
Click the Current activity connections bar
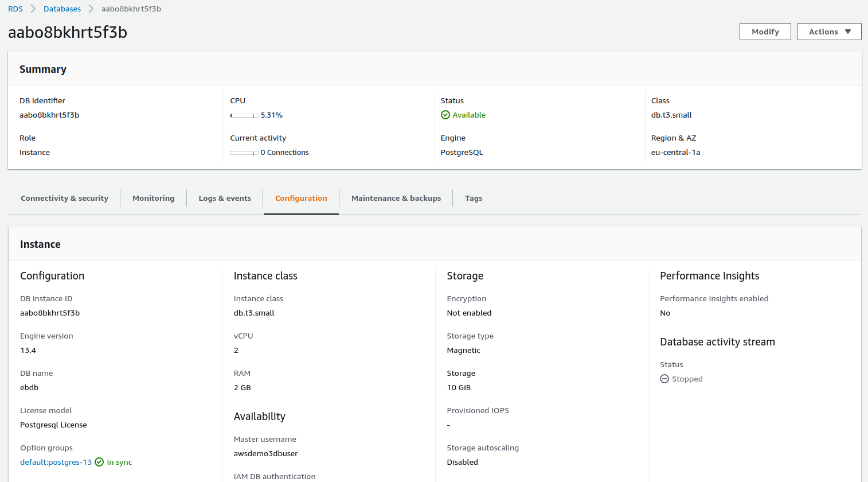point(244,153)
